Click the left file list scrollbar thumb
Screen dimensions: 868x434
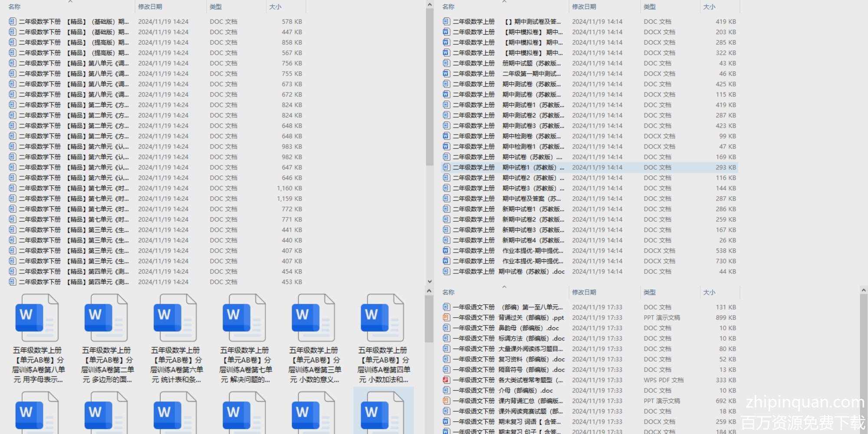coord(430,87)
